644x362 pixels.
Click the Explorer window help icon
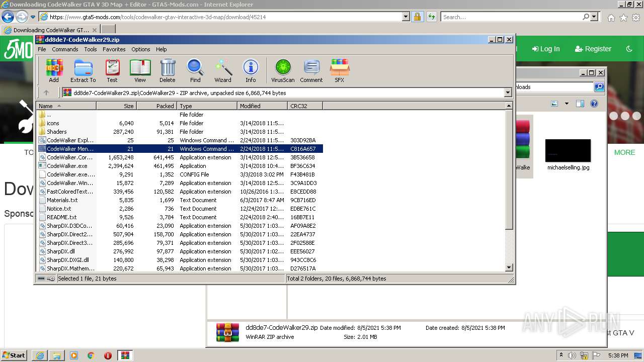point(594,104)
